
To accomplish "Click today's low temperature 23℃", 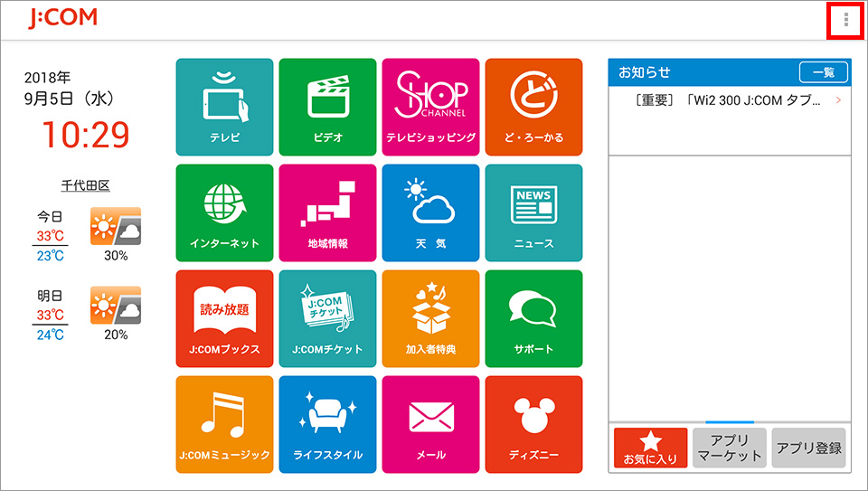I will click(51, 256).
